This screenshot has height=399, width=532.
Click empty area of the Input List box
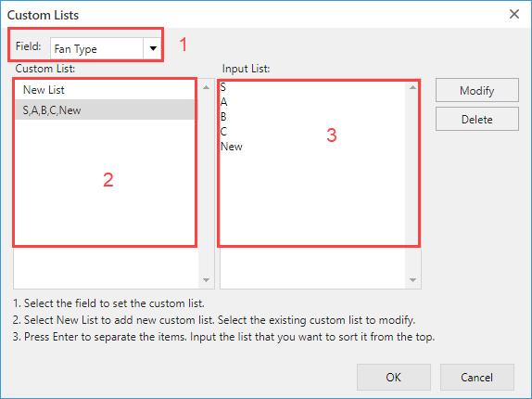(x=312, y=211)
